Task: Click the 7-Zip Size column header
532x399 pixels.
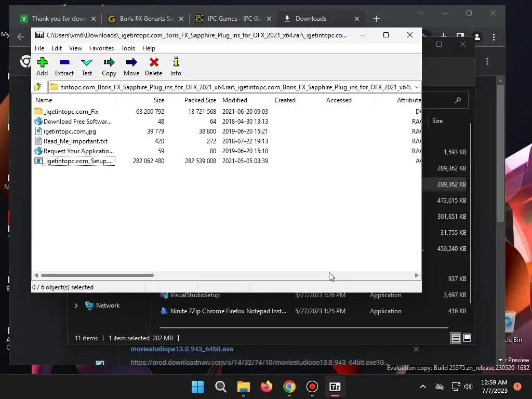Action: [141, 100]
